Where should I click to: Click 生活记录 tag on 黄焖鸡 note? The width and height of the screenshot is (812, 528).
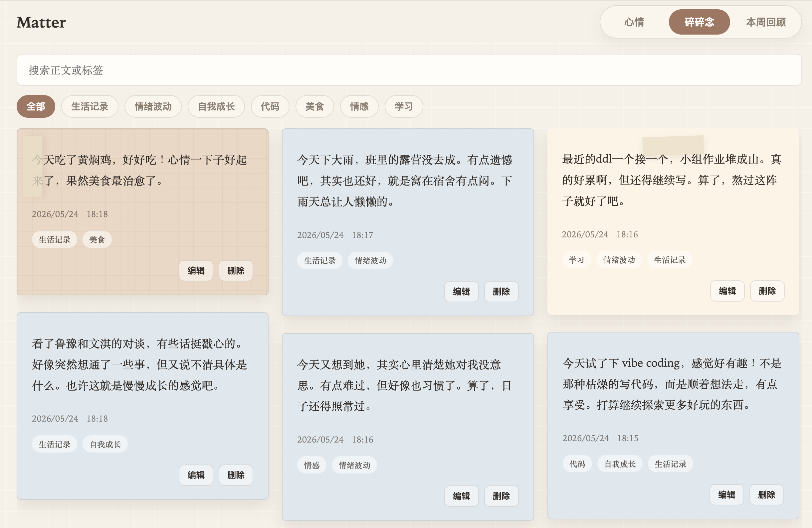coord(55,240)
